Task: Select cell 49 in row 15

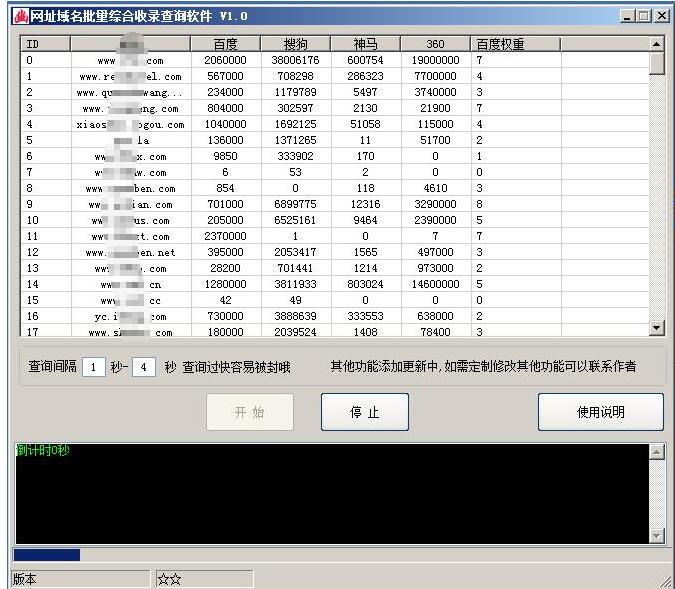Action: point(295,300)
